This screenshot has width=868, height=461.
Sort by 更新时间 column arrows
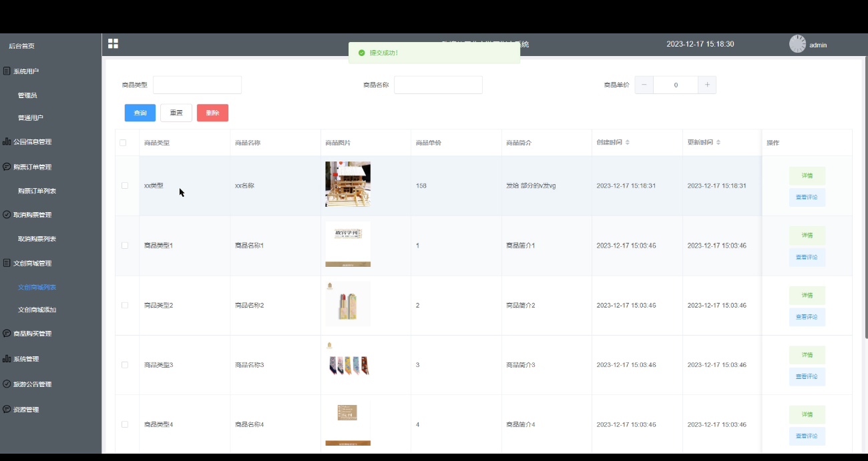(x=718, y=143)
